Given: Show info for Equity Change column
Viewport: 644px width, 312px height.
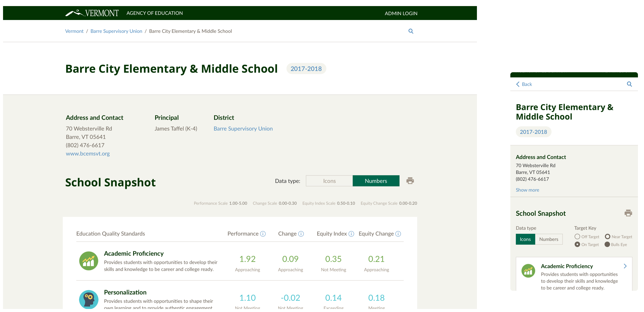Looking at the screenshot, I should [x=398, y=234].
